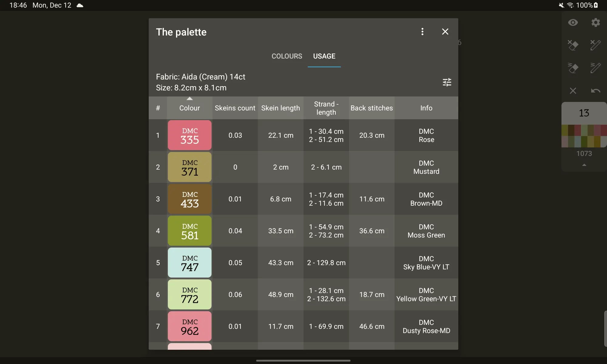
Task: Stay on the USAGE tab
Action: (x=324, y=56)
